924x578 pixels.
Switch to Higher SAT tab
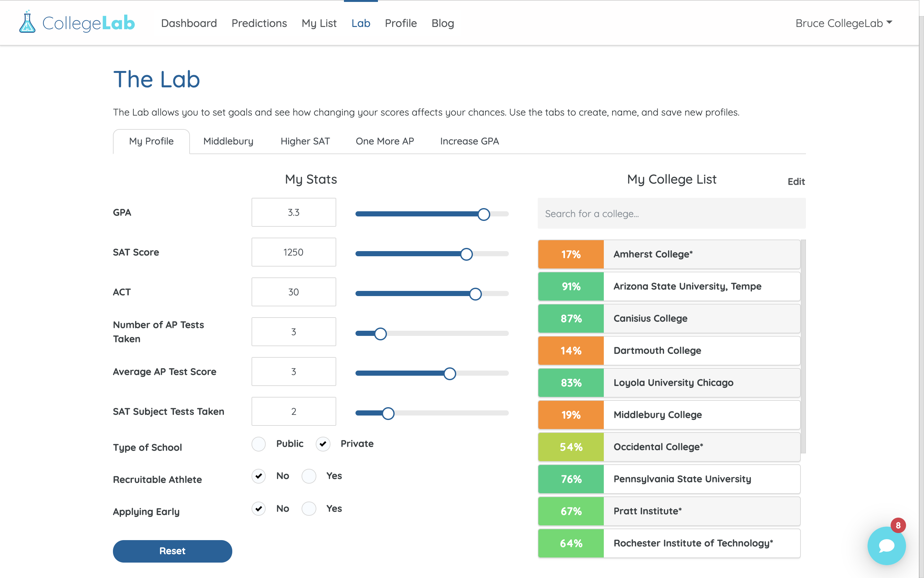pyautogui.click(x=305, y=141)
